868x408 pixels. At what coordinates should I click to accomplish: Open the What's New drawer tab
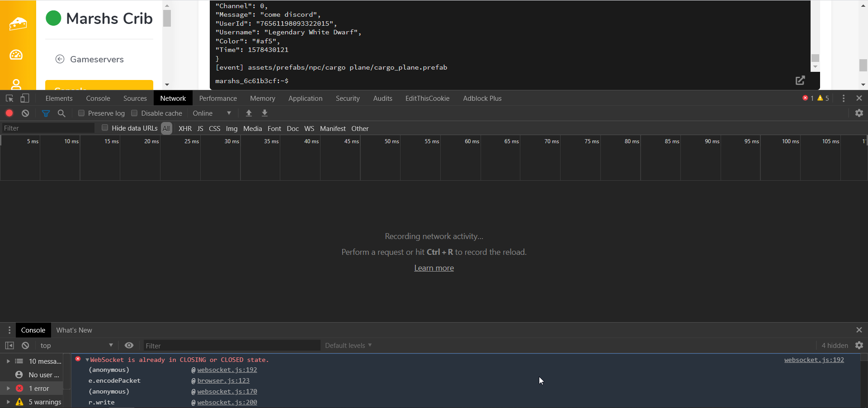coord(74,330)
